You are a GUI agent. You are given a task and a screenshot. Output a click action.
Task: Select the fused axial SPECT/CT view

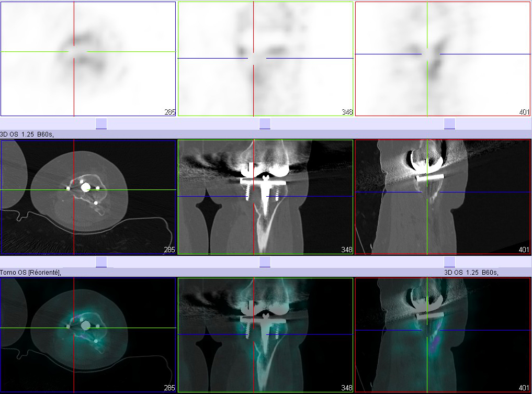pyautogui.click(x=88, y=335)
